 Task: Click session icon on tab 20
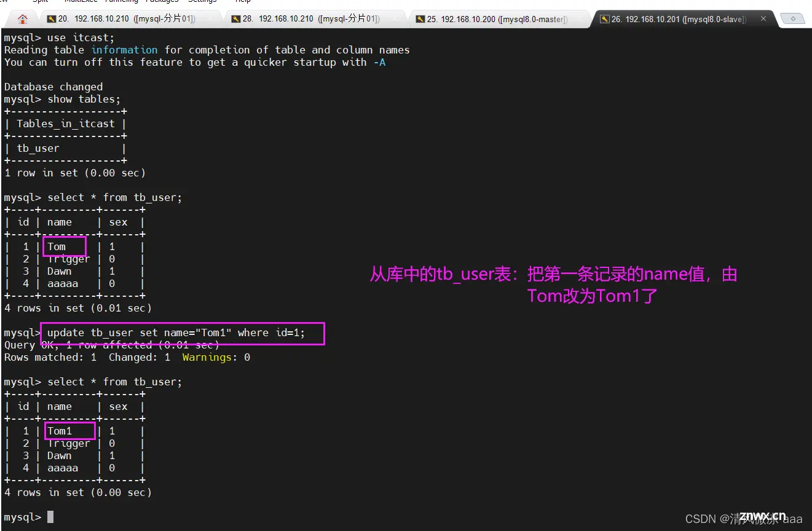(x=51, y=19)
